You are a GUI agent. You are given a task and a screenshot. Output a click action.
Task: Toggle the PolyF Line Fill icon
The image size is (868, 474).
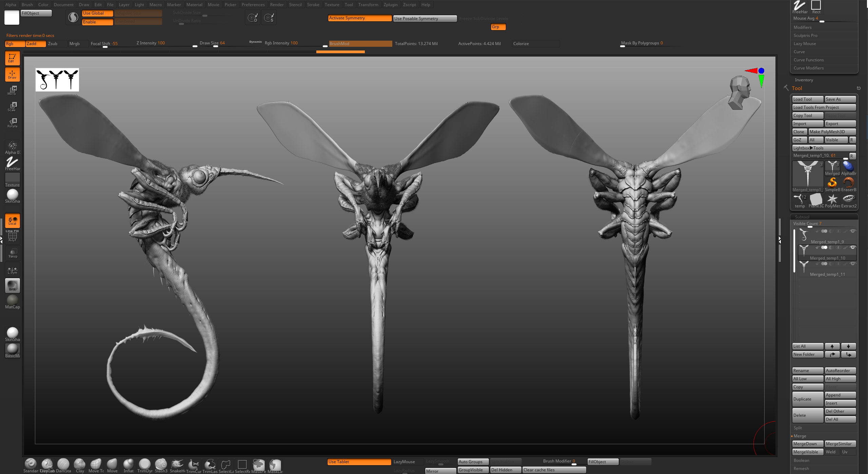[x=13, y=236]
